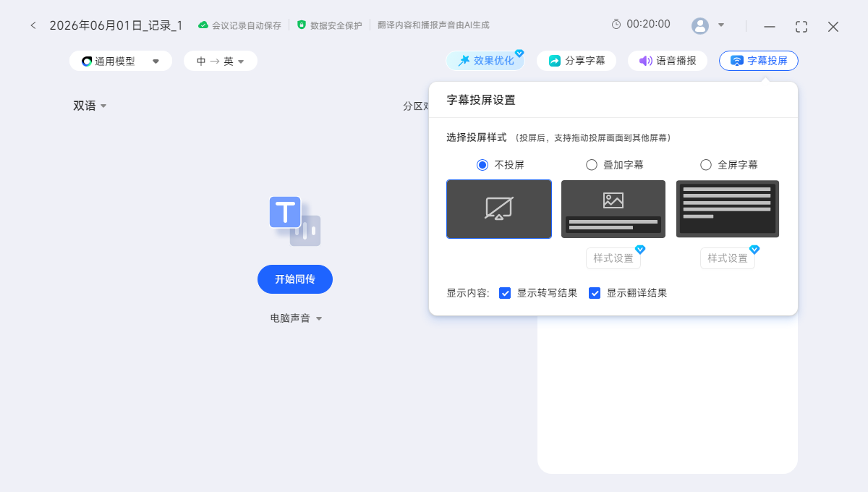Click the 叠加字幕 preview thumbnail
868x492 pixels.
[613, 209]
